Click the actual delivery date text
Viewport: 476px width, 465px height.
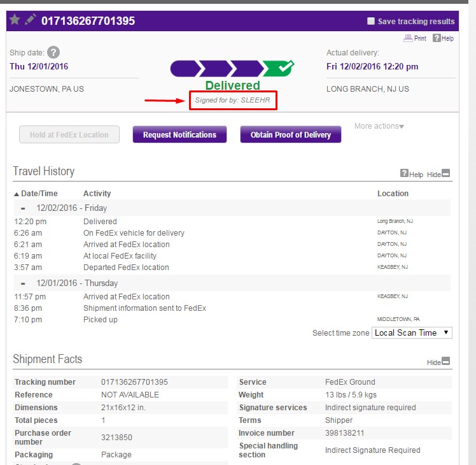(x=372, y=66)
